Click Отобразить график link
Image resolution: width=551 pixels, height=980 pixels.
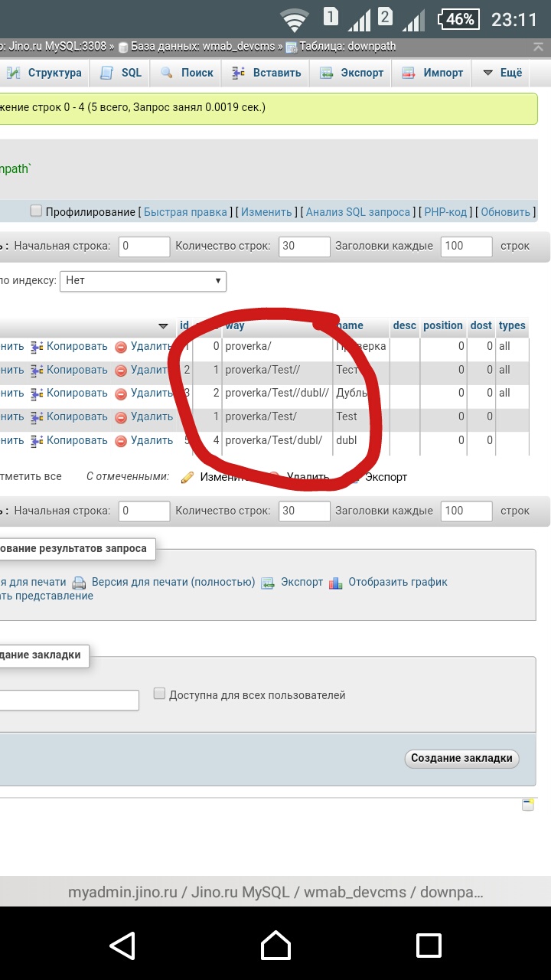point(389,583)
